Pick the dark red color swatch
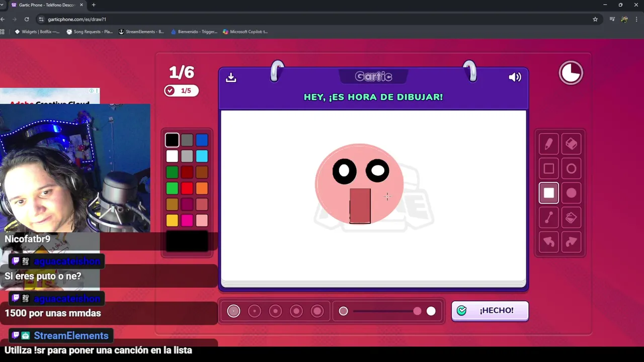 pos(187,172)
